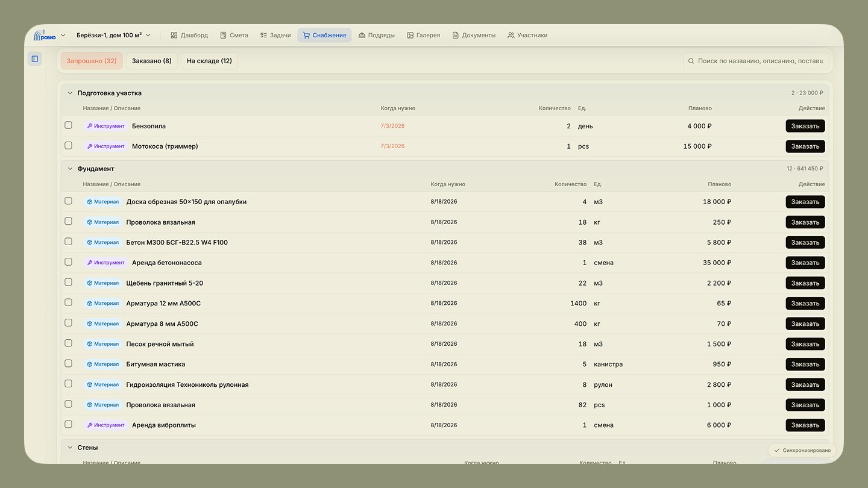Check the Мотокоса (триммер) row checkbox
868x488 pixels.
[x=68, y=146]
